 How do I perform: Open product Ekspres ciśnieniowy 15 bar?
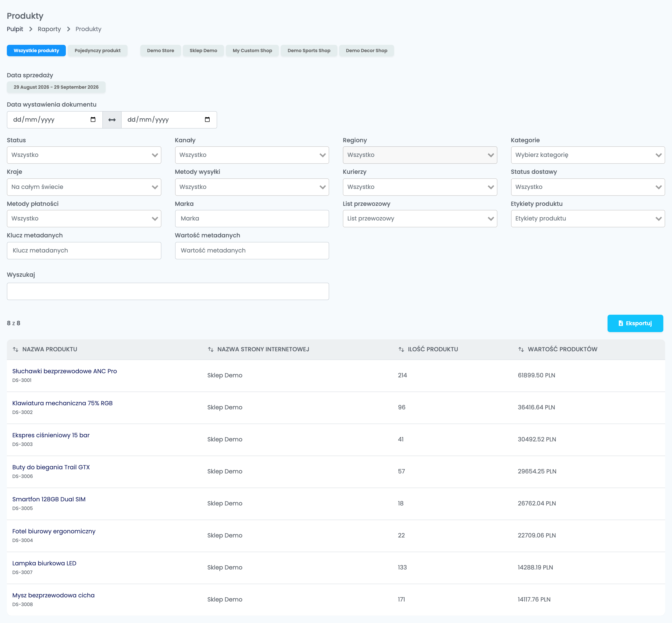tap(51, 435)
